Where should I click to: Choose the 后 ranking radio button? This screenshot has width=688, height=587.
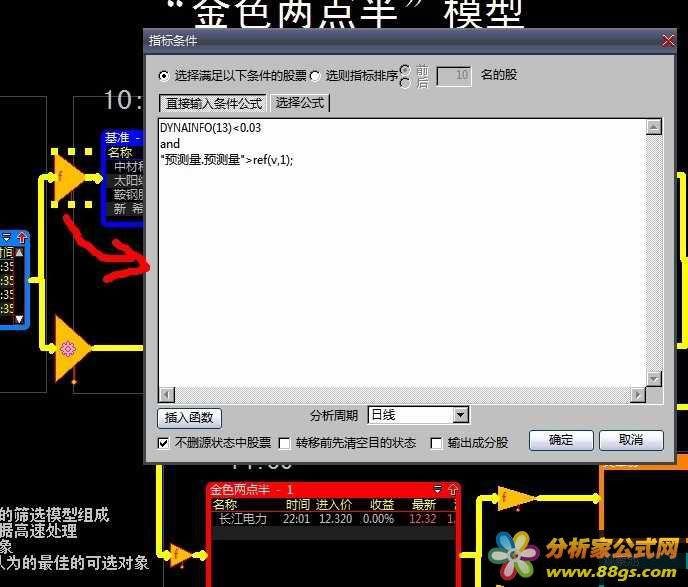(x=405, y=82)
